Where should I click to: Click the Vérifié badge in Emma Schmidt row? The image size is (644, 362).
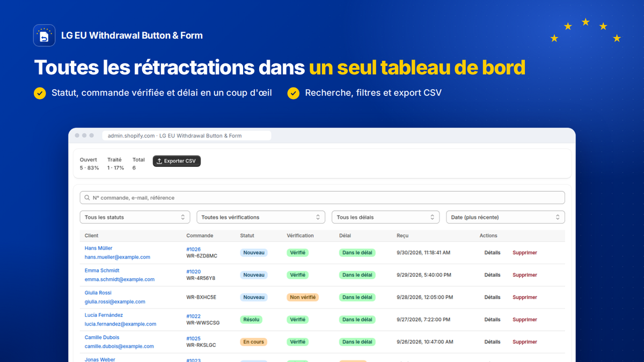(297, 275)
